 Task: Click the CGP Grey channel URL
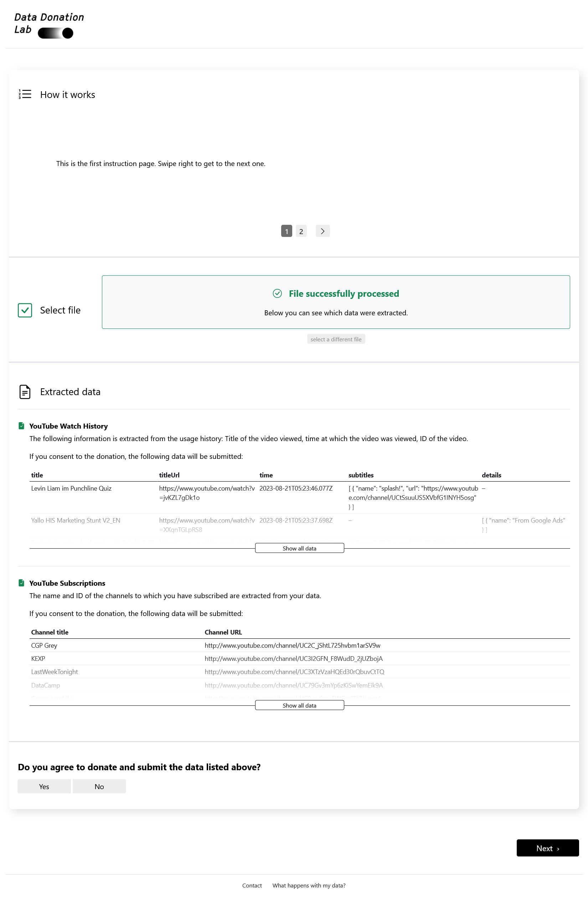point(292,645)
